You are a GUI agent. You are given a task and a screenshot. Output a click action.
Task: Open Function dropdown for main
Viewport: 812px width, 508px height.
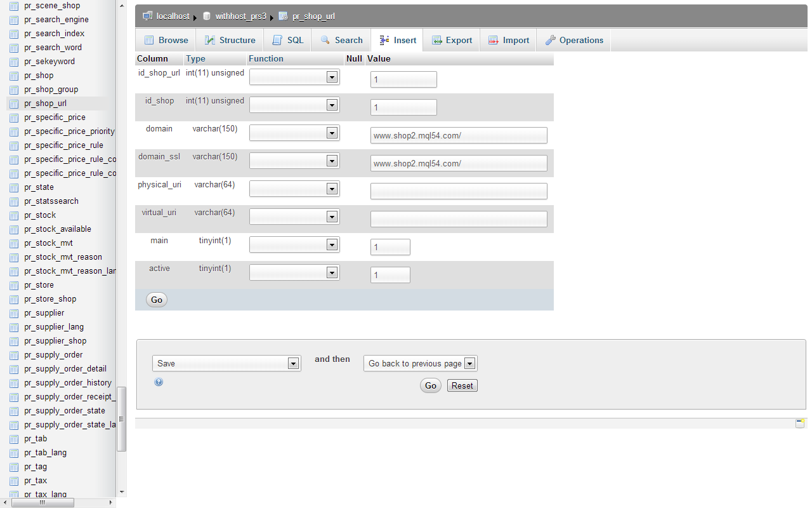[294, 244]
